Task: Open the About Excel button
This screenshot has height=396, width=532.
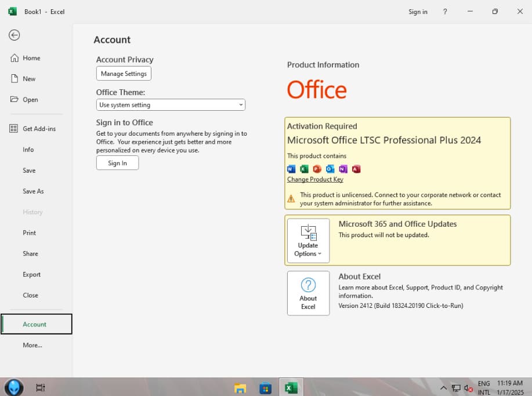Action: 308,293
